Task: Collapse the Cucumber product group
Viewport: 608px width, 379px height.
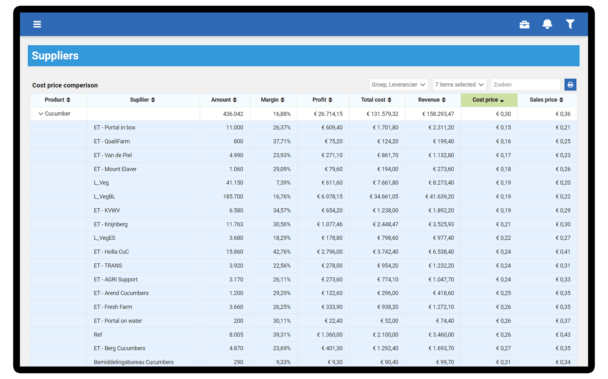Action: (40, 114)
